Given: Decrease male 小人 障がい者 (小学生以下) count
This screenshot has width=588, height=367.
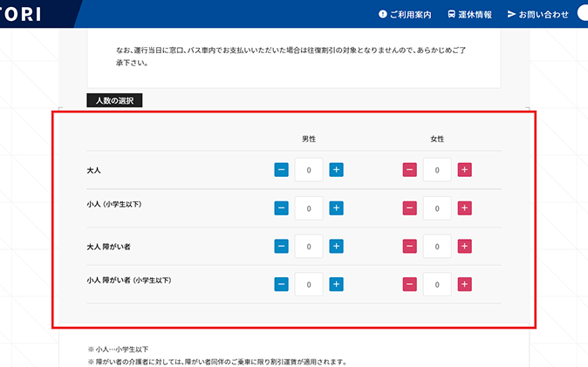Looking at the screenshot, I should coord(281,284).
